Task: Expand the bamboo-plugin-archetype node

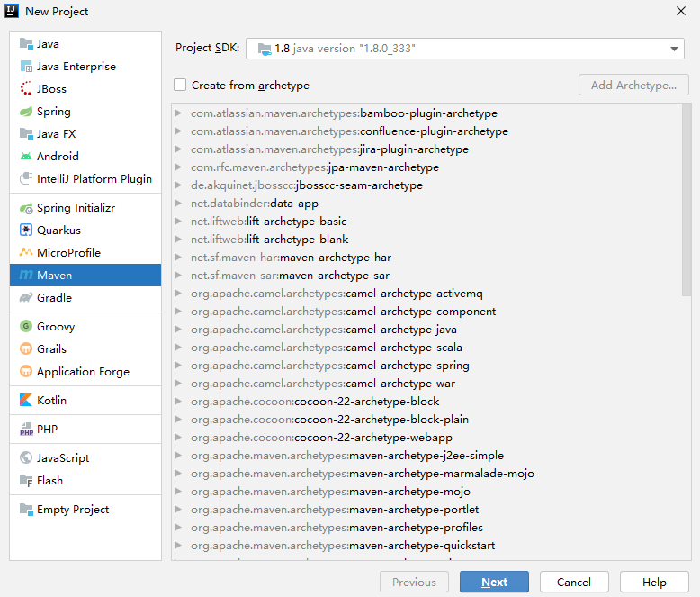Action: pyautogui.click(x=179, y=113)
